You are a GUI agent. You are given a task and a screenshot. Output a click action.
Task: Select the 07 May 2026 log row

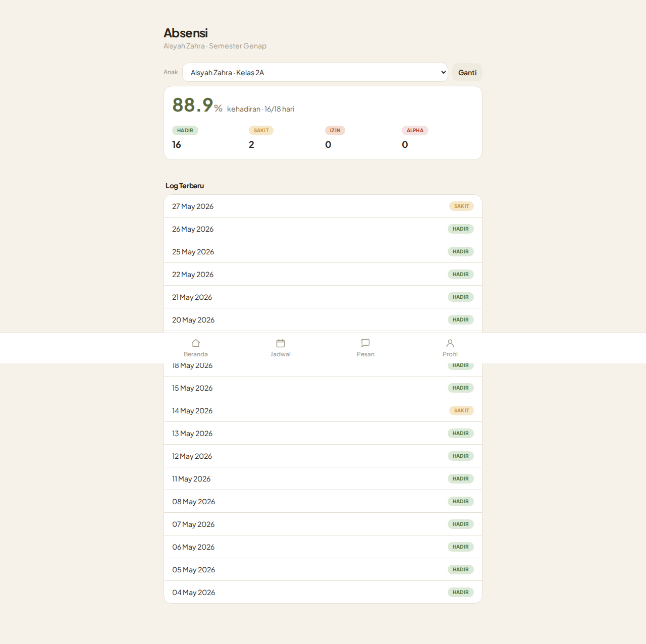(x=323, y=524)
